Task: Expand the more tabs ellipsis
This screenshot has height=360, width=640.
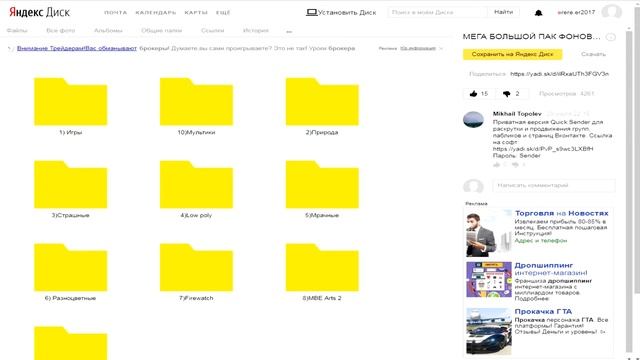Action: point(289,31)
